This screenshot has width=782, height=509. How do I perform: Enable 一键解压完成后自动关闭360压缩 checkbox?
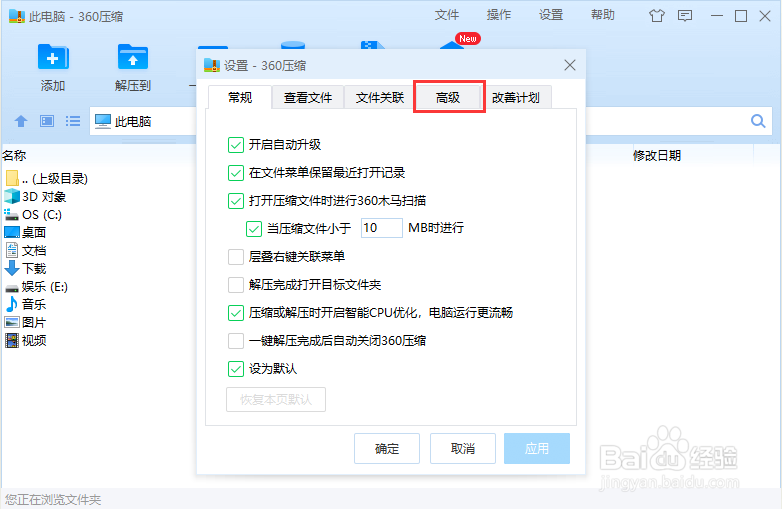[235, 340]
